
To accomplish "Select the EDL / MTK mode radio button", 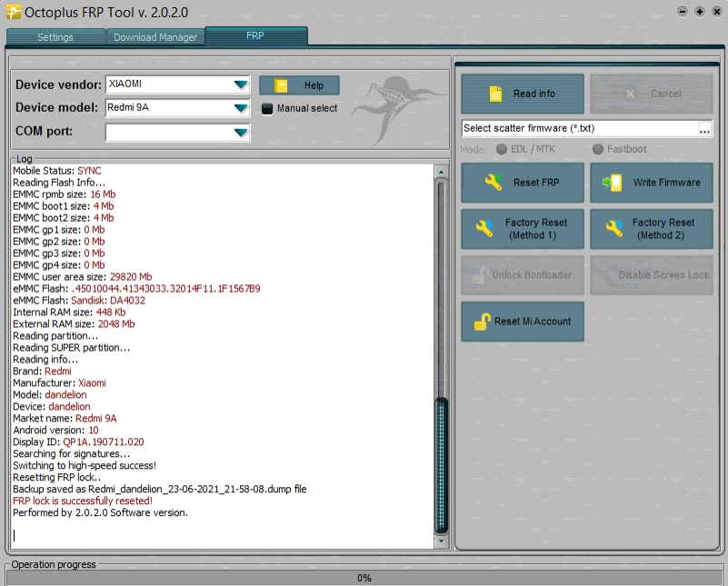I will click(x=502, y=149).
